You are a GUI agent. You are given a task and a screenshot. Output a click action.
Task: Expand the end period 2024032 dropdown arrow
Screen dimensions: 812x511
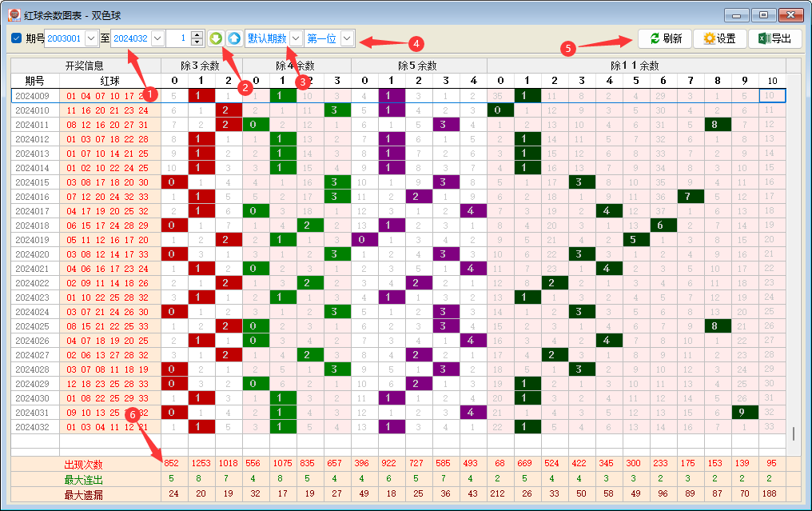click(x=158, y=38)
